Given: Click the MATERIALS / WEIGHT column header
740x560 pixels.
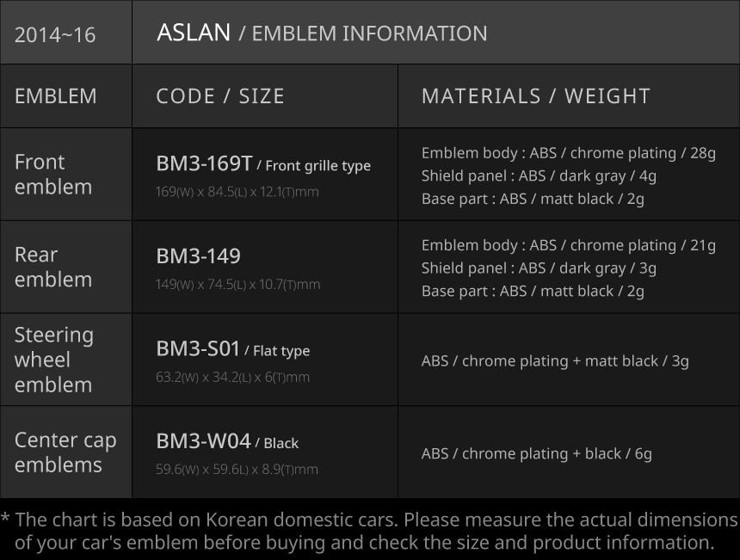Looking at the screenshot, I should pos(536,95).
